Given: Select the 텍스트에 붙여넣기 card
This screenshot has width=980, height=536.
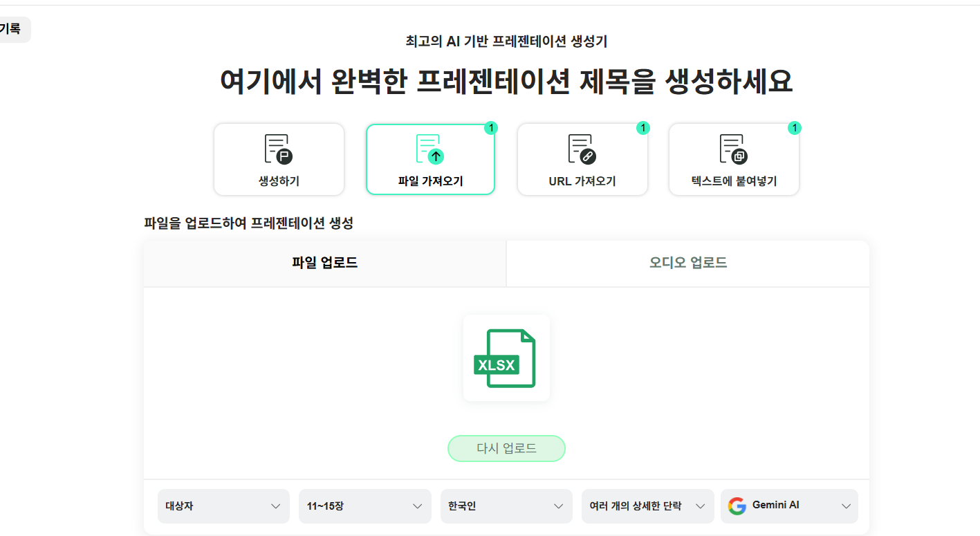Looking at the screenshot, I should pos(734,159).
